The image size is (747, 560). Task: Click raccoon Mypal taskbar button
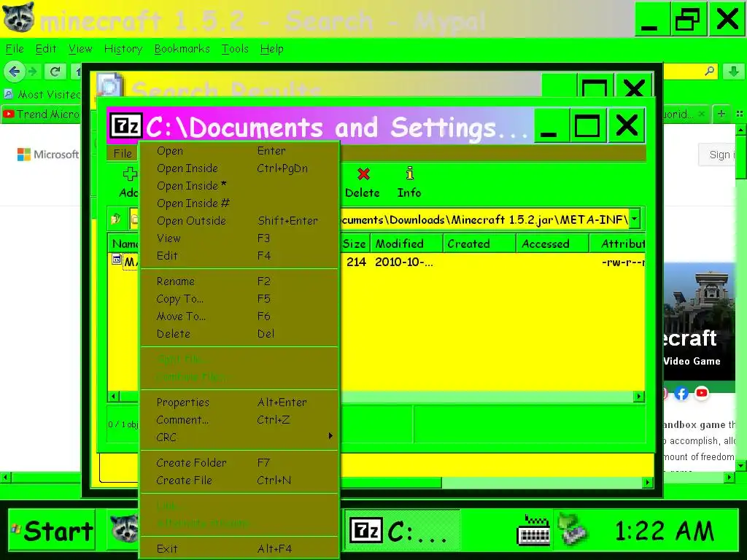point(124,529)
